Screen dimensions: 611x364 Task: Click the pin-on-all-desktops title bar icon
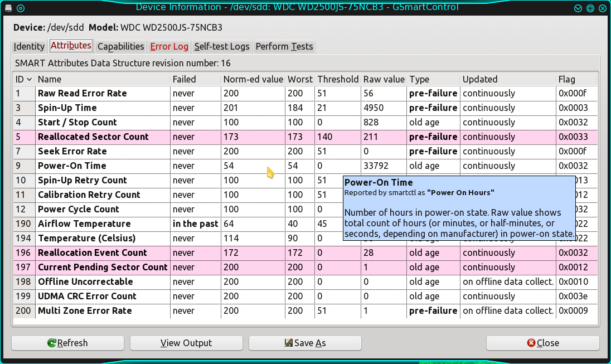(21, 8)
